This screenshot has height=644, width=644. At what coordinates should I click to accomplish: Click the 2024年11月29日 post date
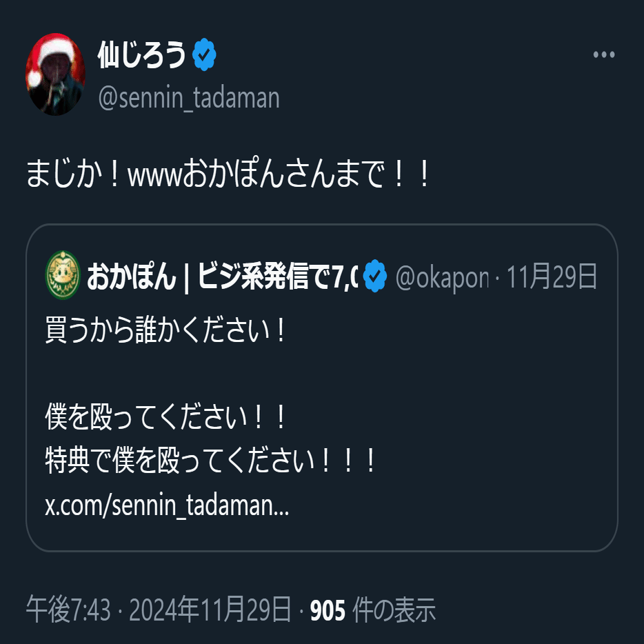tap(210, 609)
